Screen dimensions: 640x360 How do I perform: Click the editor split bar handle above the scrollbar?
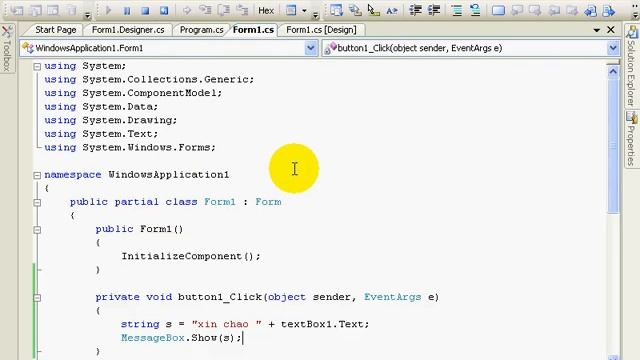click(613, 62)
